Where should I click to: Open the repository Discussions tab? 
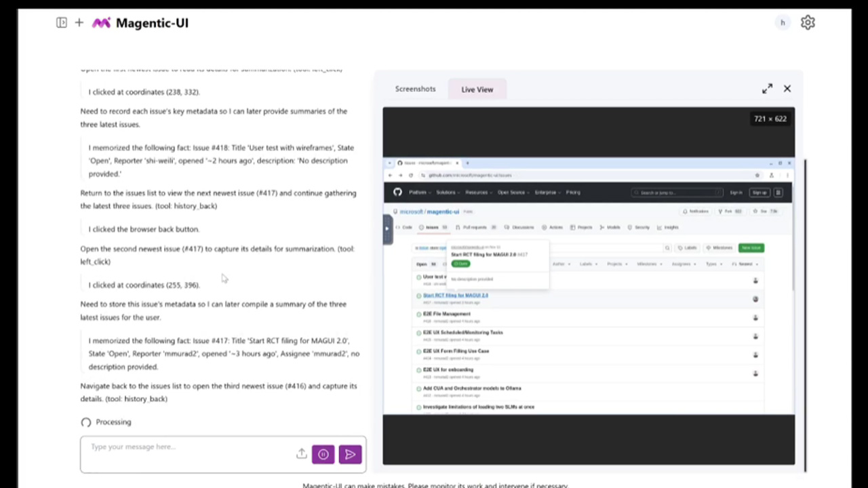pyautogui.click(x=519, y=227)
